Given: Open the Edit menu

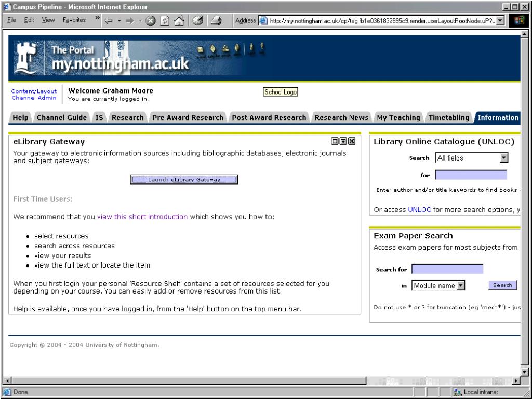Looking at the screenshot, I should click(29, 20).
